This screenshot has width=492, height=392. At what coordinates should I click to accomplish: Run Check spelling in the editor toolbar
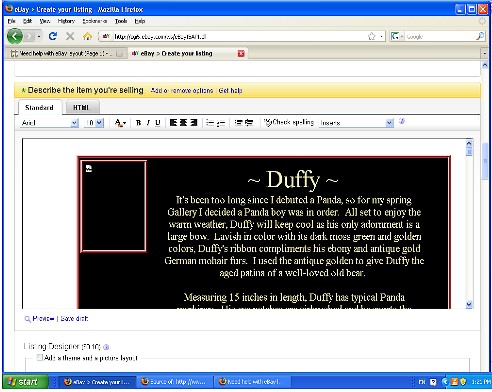(x=289, y=122)
